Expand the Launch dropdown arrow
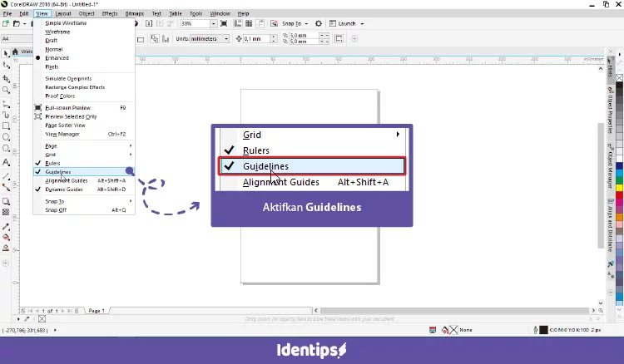Viewport: 624px width, 364px height. (x=362, y=24)
